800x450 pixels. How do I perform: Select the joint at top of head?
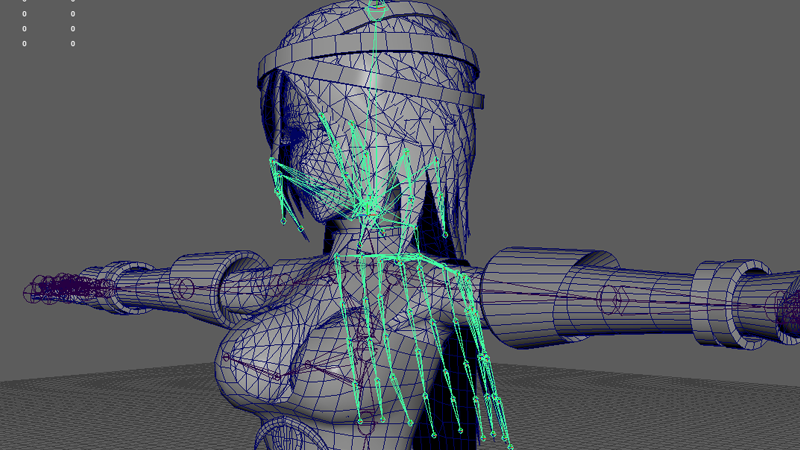[x=376, y=7]
